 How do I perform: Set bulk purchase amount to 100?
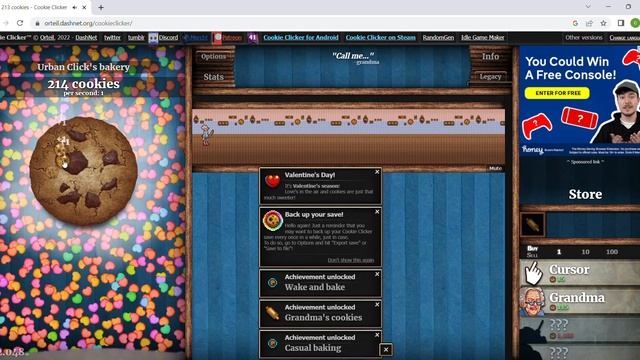611,252
